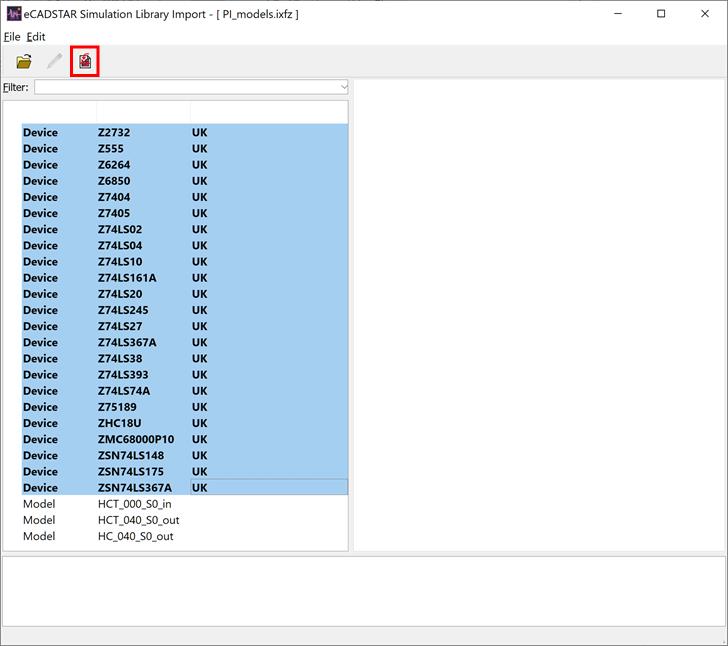Select the ZHC18U device row

[185, 423]
